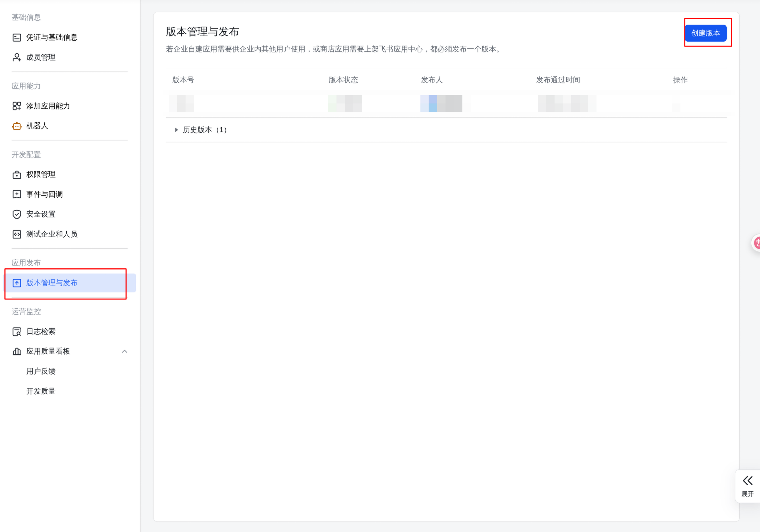Click the 安全设置 shield icon
Viewport: 760px width, 532px height.
[17, 215]
